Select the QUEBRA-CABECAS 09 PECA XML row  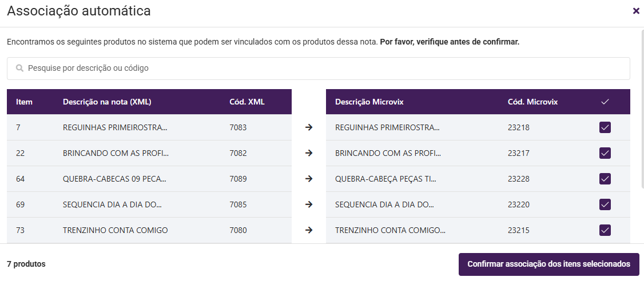116,179
